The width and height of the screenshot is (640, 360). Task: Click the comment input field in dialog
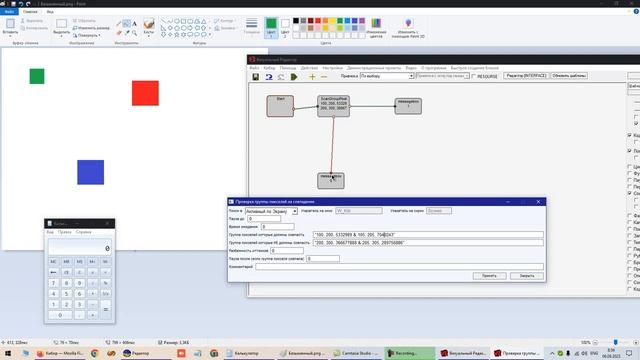click(399, 267)
